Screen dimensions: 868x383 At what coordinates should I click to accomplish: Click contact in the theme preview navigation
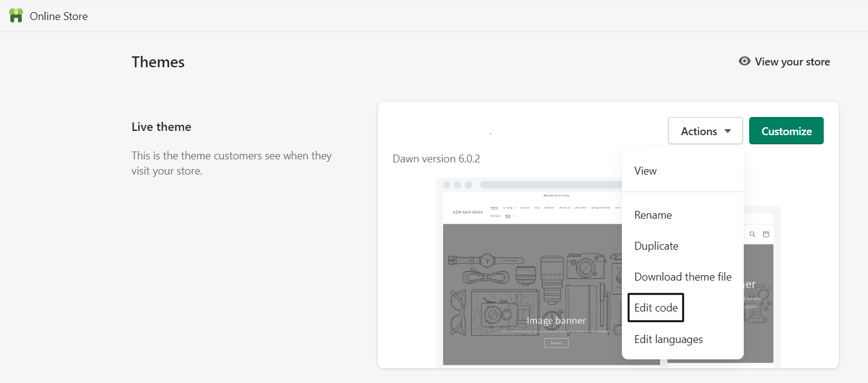tap(525, 207)
